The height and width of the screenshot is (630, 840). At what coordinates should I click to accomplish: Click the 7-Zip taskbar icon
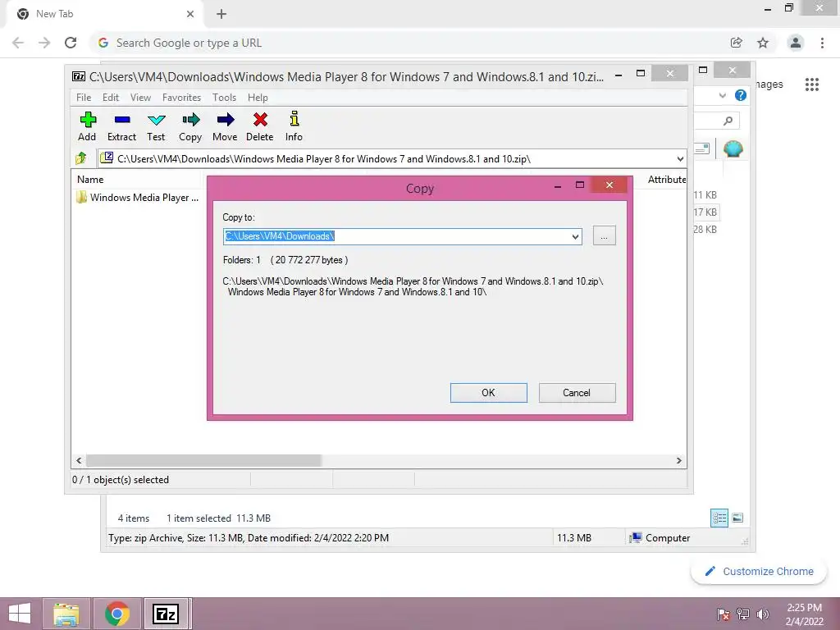(x=166, y=614)
